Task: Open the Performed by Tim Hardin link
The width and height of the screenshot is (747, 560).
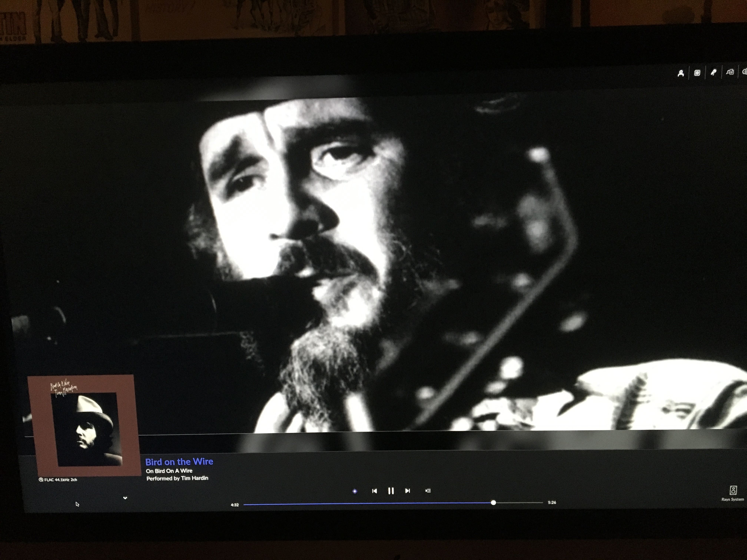Action: (x=177, y=478)
